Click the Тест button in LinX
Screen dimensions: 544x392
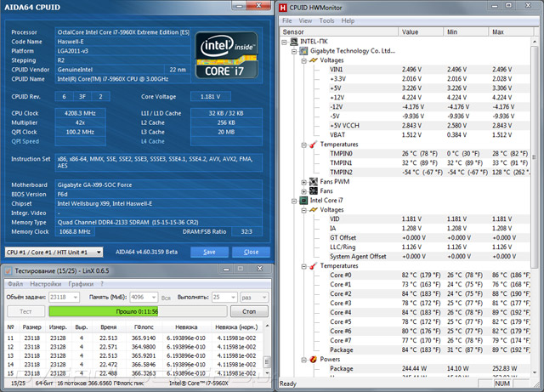25,311
